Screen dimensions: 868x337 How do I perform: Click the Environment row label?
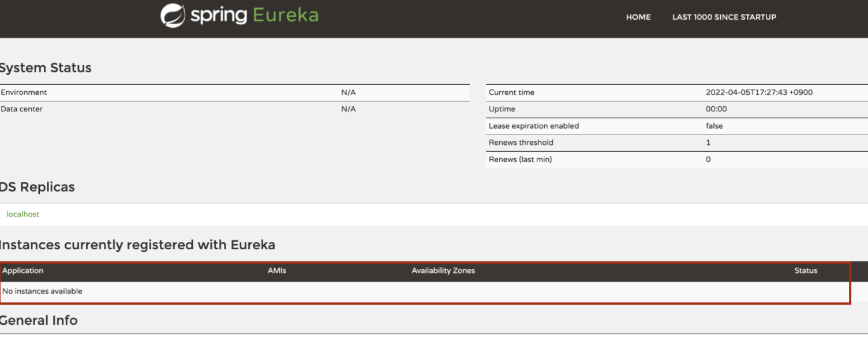[24, 92]
